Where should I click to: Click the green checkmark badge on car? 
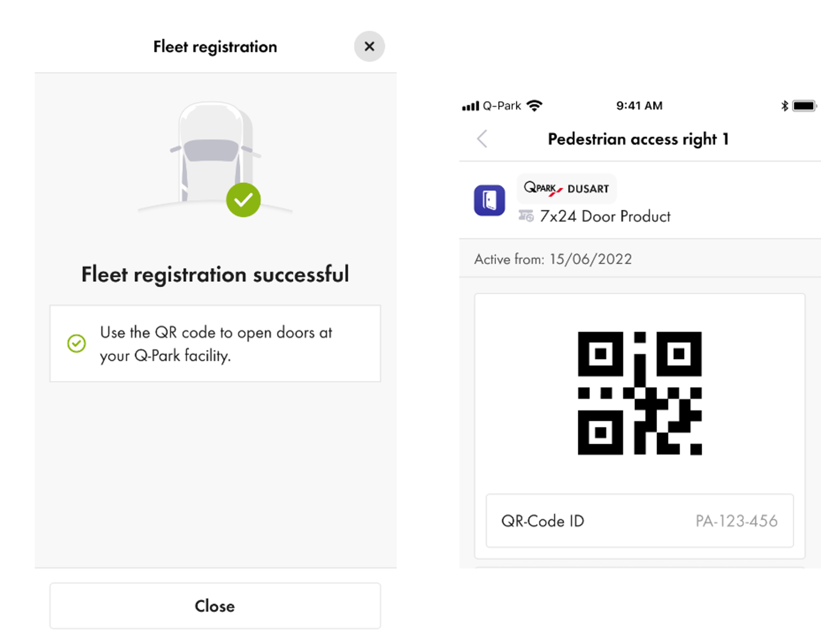pyautogui.click(x=243, y=200)
